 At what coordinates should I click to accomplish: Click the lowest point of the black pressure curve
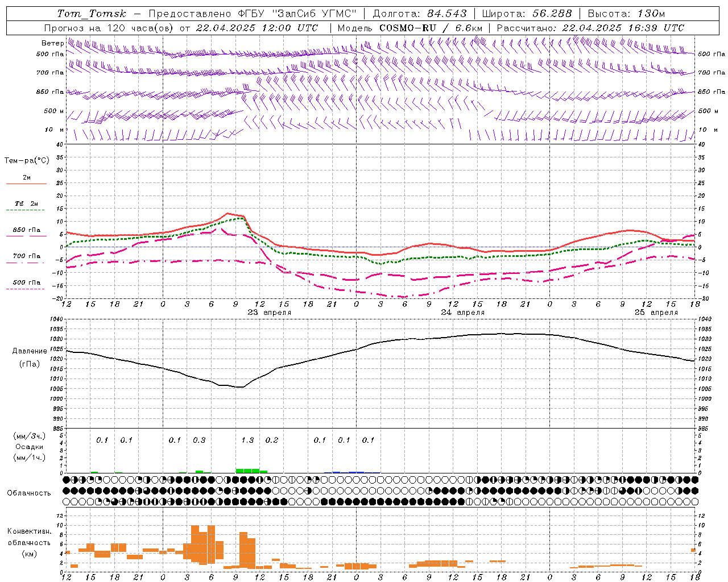click(240, 387)
